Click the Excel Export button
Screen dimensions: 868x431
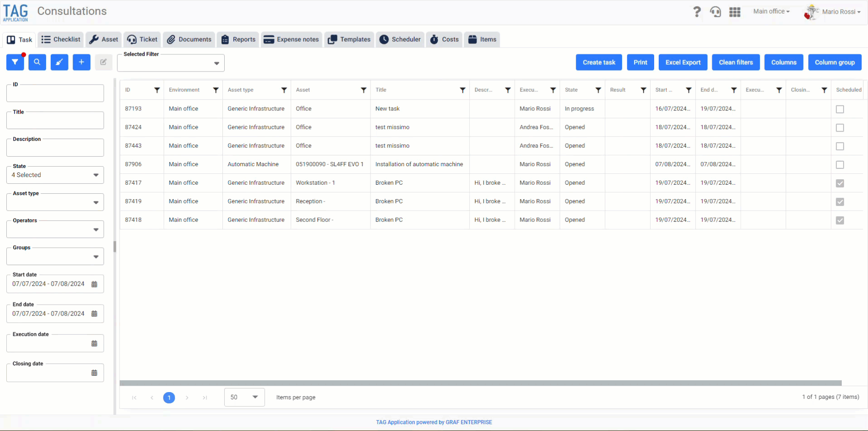(683, 62)
